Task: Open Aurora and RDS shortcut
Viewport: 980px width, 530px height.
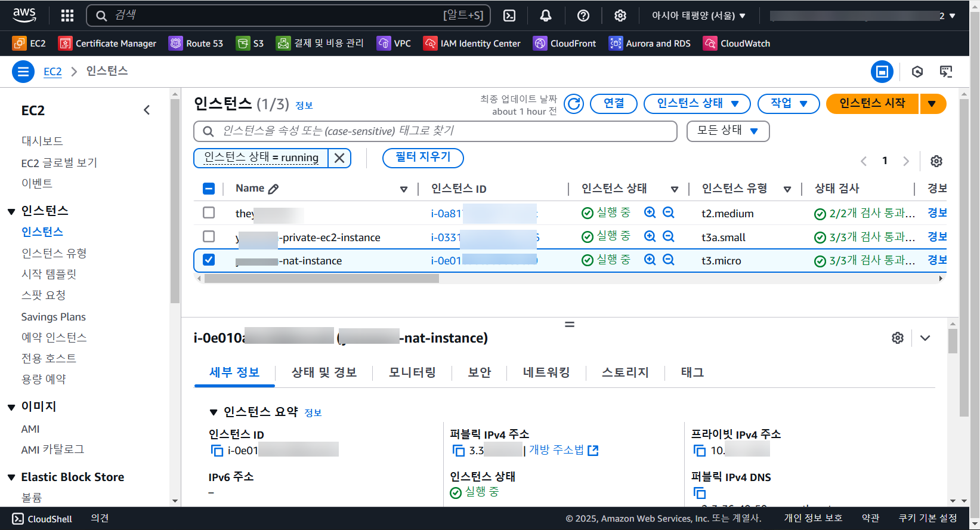Action: pyautogui.click(x=650, y=43)
